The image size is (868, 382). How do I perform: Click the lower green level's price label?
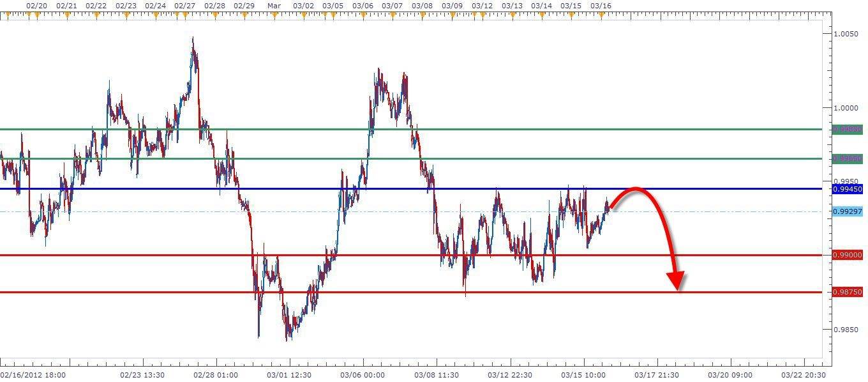[x=848, y=158]
